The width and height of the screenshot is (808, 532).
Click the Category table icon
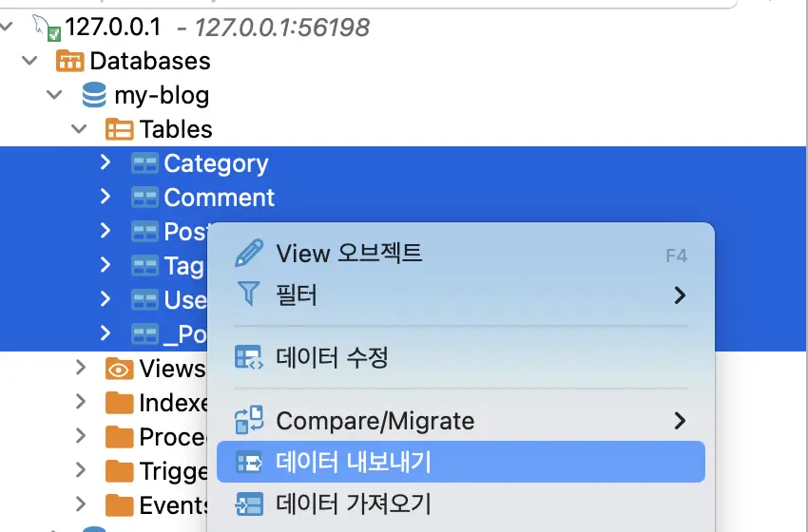point(144,164)
